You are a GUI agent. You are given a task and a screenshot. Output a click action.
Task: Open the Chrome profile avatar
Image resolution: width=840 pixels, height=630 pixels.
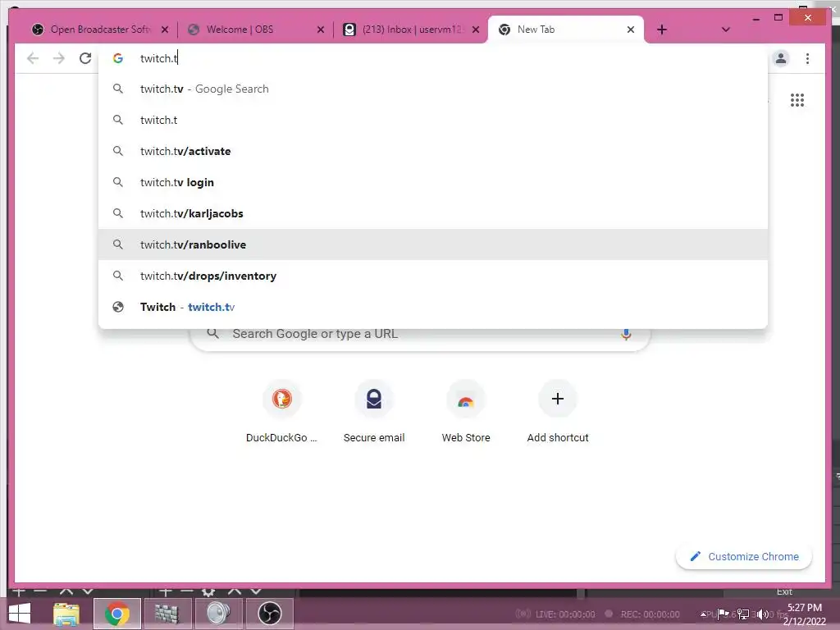click(781, 58)
